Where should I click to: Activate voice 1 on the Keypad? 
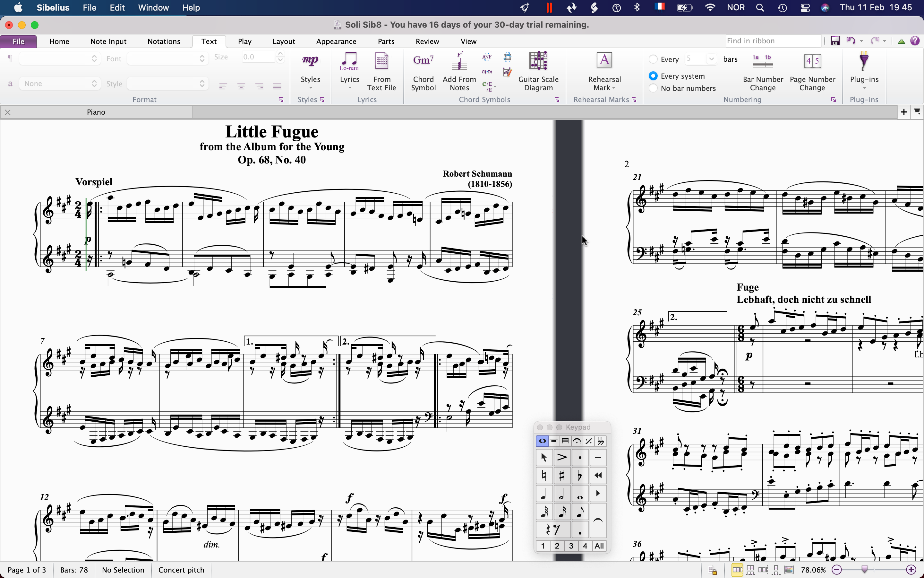tap(543, 546)
